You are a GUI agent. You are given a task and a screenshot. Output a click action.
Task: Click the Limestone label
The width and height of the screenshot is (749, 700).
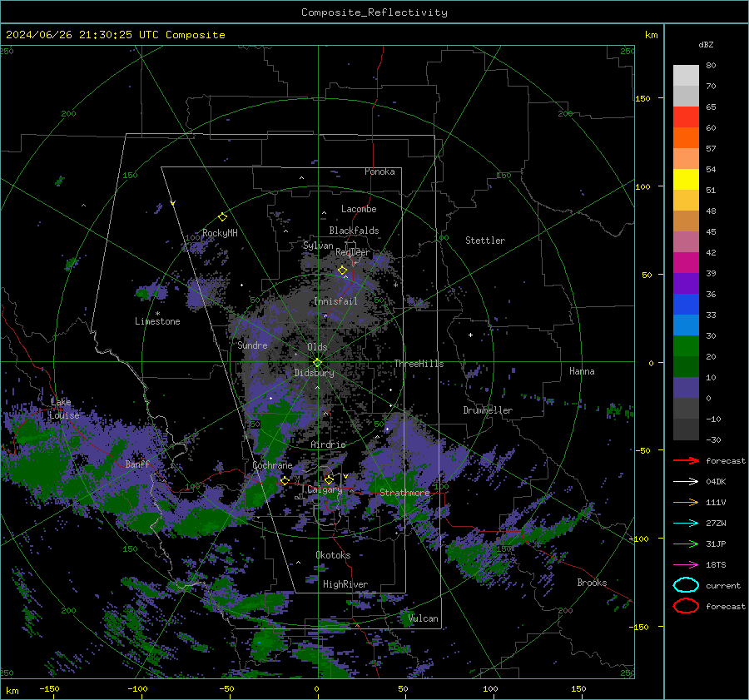157,321
